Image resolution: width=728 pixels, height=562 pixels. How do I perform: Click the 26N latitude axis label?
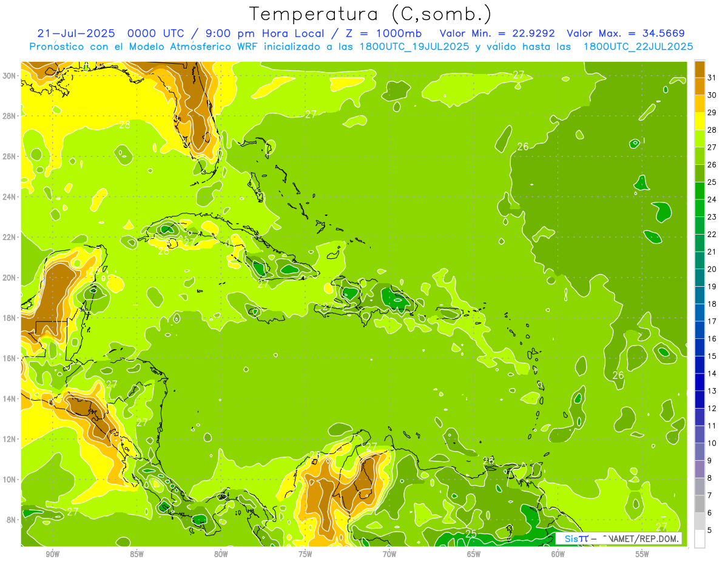click(10, 156)
